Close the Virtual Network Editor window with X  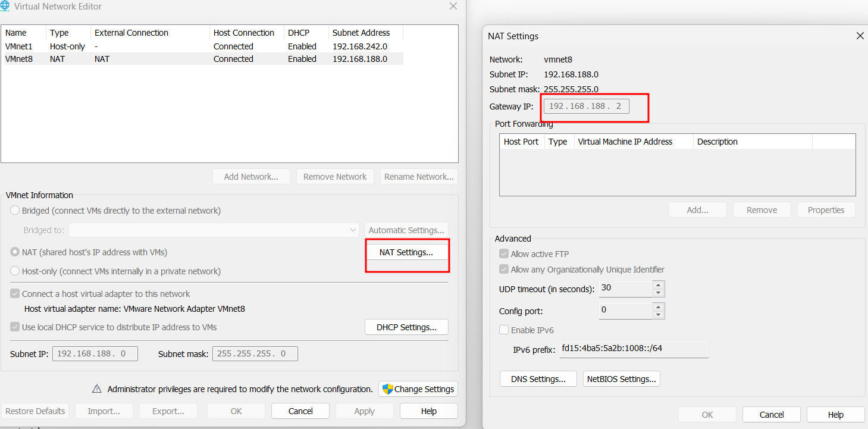(453, 7)
